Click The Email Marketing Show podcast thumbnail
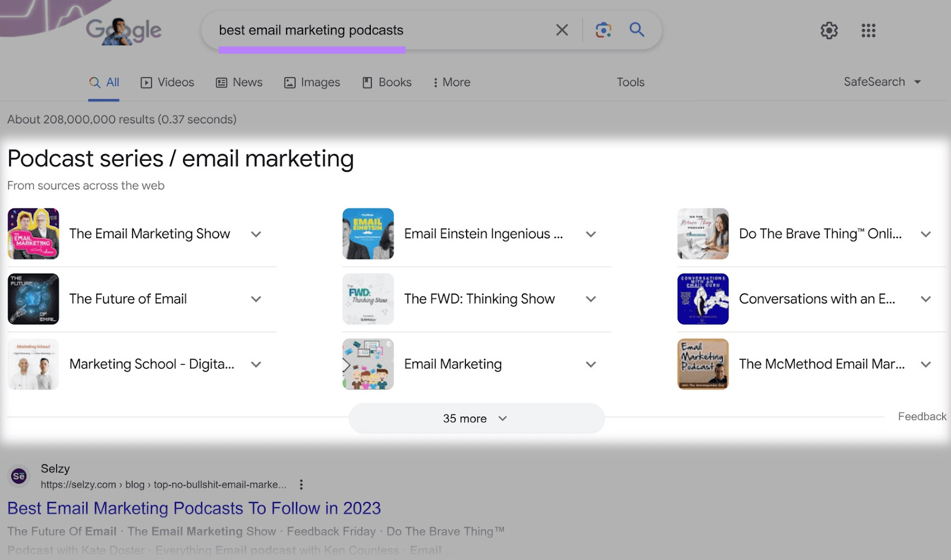This screenshot has height=560, width=951. pyautogui.click(x=33, y=233)
